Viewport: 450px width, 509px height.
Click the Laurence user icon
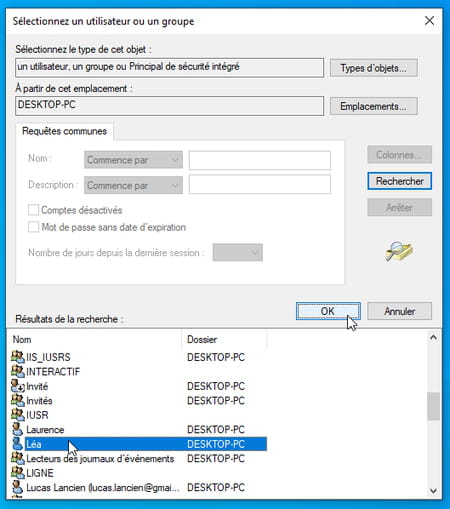pos(18,429)
